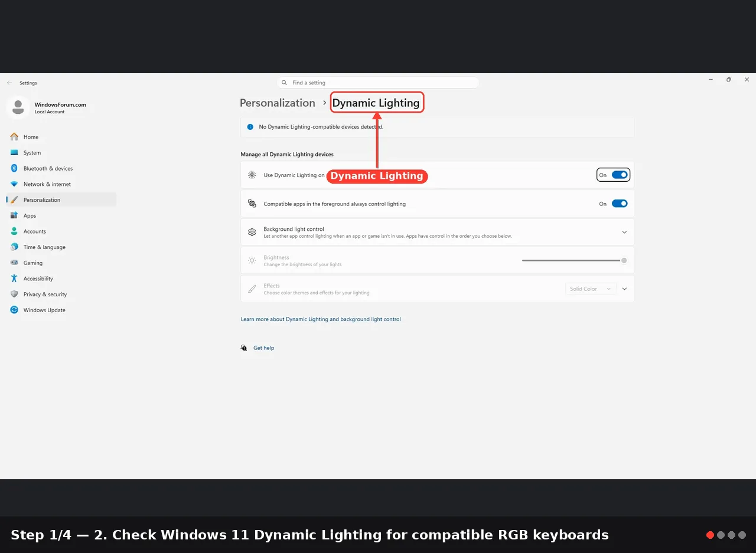This screenshot has height=553, width=756.
Task: Click the Get help link
Action: (x=263, y=348)
